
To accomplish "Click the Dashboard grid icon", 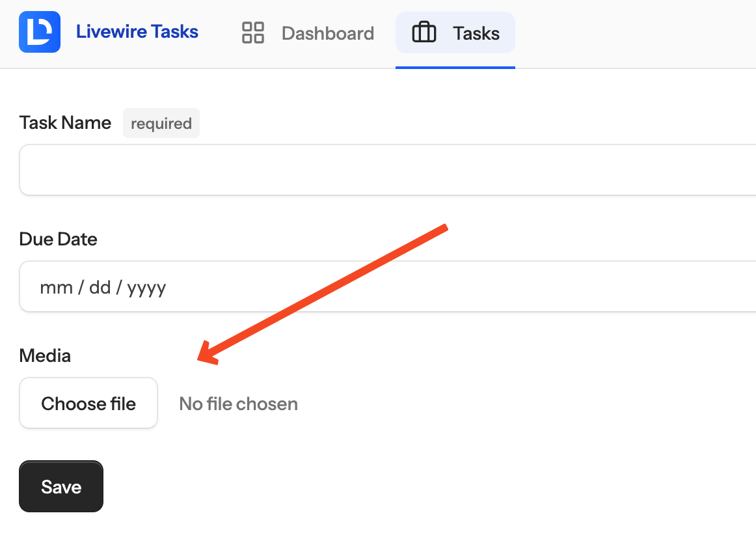I will coord(252,33).
